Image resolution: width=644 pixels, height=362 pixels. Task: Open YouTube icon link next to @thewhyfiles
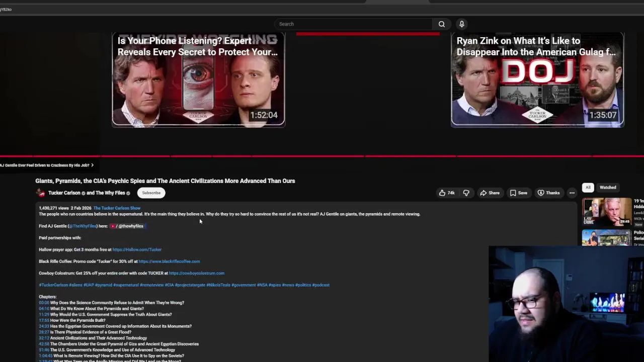tap(113, 226)
